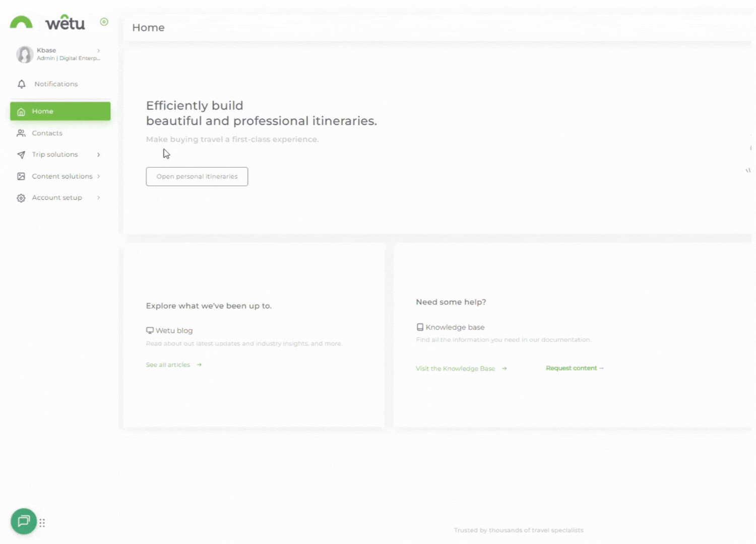The height and width of the screenshot is (544, 756).
Task: Expand the Trip solutions submenu arrow
Action: pos(99,155)
